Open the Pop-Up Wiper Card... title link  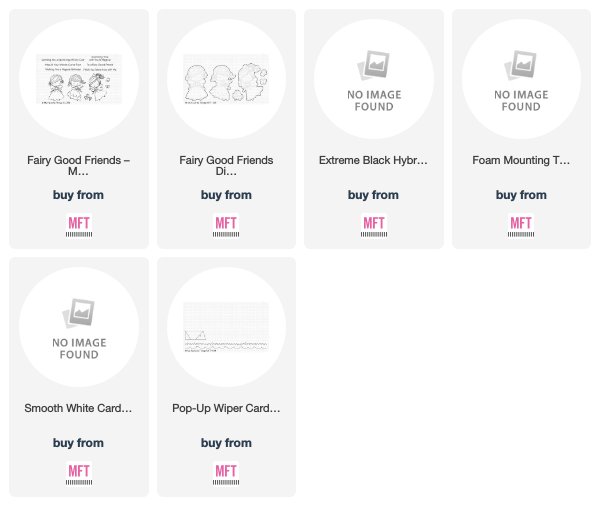click(x=226, y=408)
